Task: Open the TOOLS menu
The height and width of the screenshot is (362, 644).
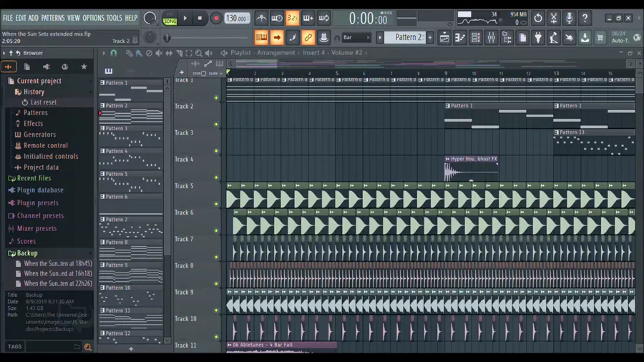Action: [114, 18]
